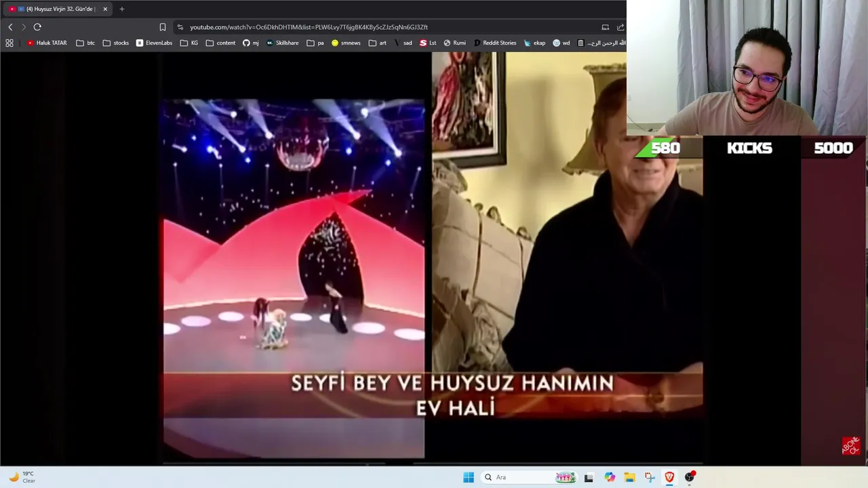This screenshot has height=488, width=868.
Task: Open the Skillshare bookmark
Action: [283, 43]
